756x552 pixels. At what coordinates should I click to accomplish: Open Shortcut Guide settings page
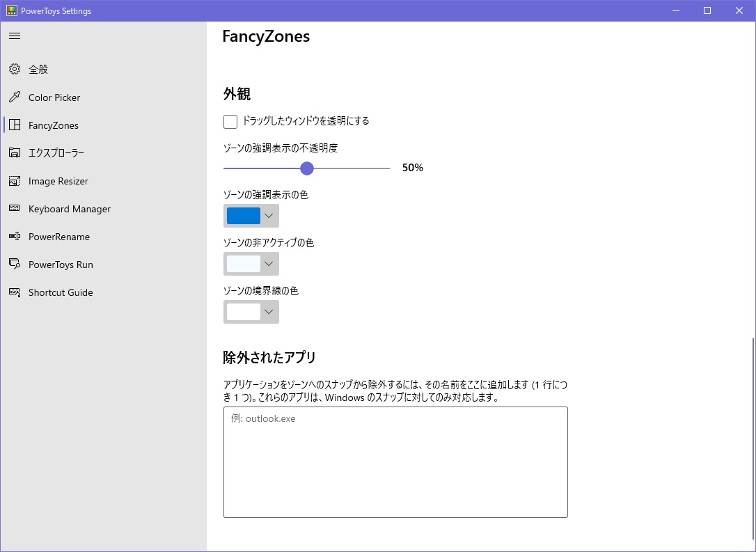click(103, 292)
